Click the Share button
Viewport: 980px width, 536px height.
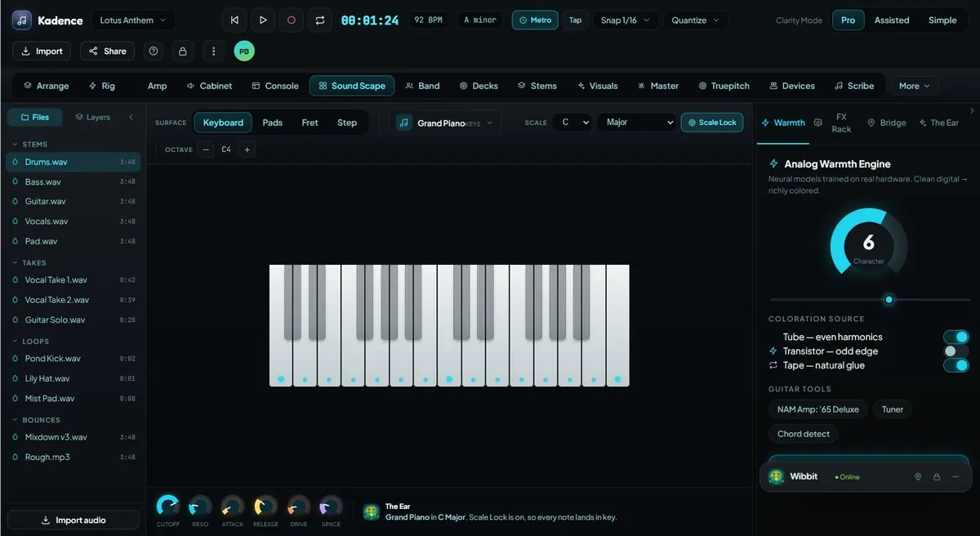click(x=108, y=51)
